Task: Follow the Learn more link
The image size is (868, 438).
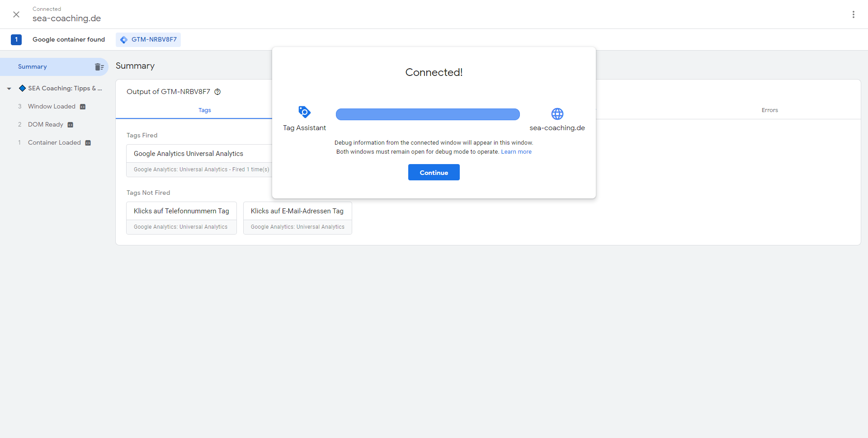Action: point(516,152)
